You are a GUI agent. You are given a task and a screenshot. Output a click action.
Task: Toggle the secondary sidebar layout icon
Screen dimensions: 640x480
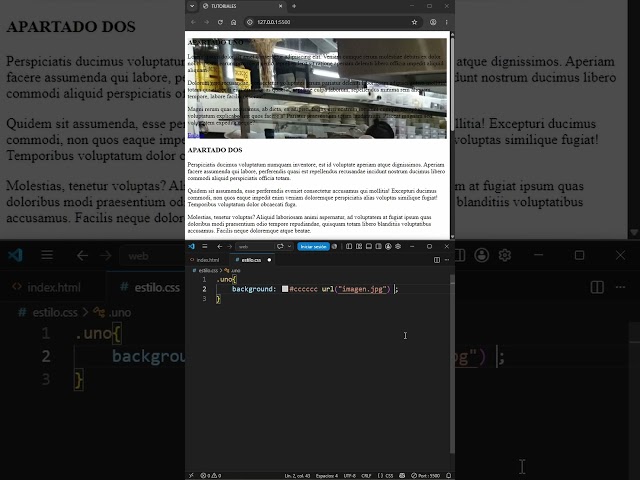378,247
